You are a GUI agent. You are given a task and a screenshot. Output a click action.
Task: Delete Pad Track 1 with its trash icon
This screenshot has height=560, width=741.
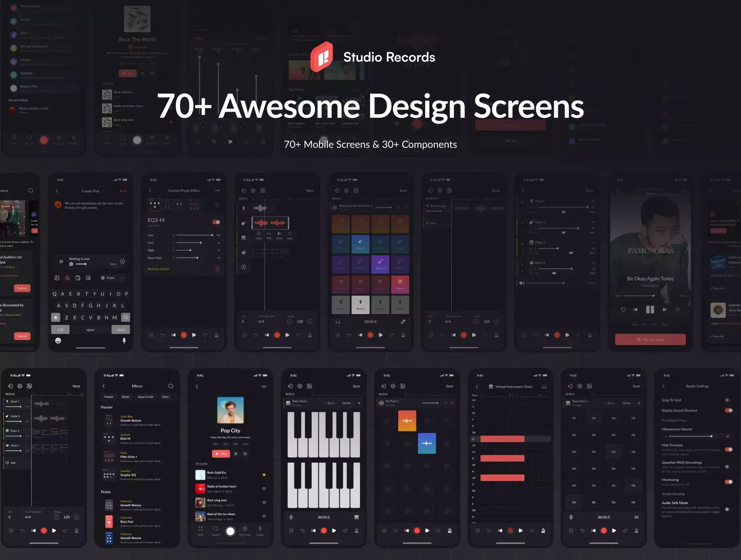click(452, 403)
